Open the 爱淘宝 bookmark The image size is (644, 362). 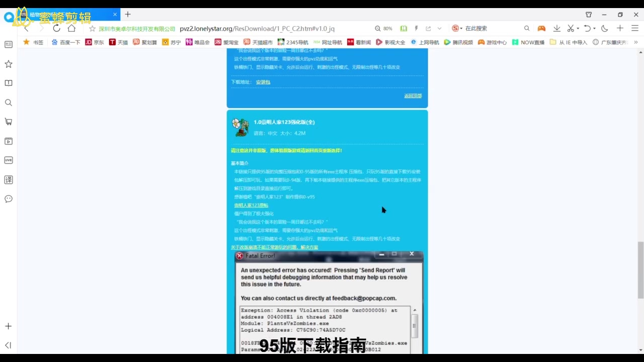pyautogui.click(x=226, y=42)
